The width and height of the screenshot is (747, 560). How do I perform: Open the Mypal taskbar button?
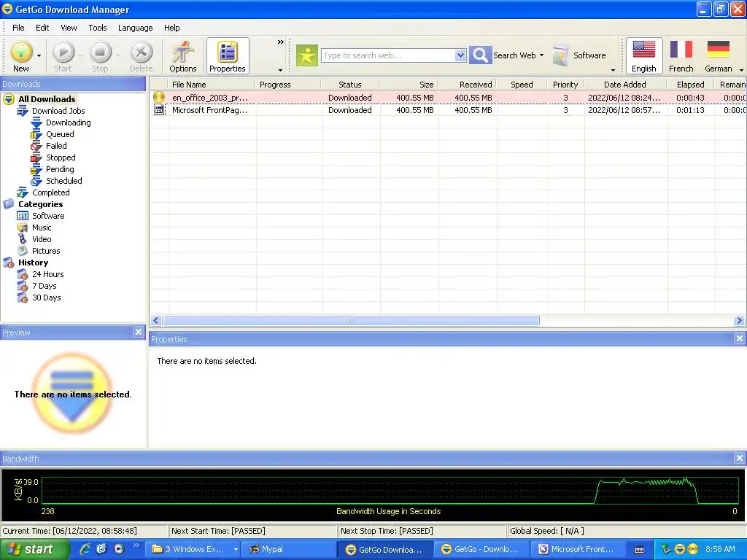289,550
